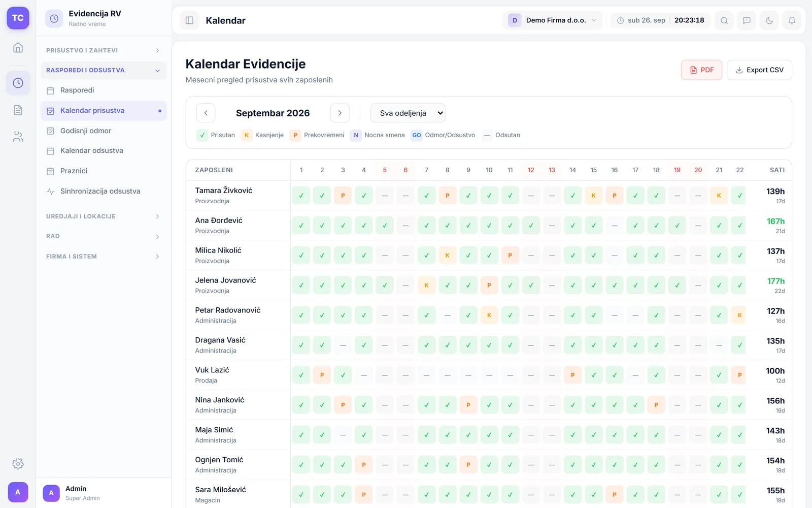Open settings gear in left rail
This screenshot has height=508, width=812.
tap(18, 463)
